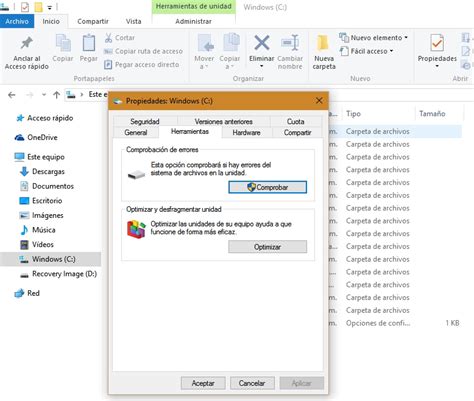Click the Optimizar button
474x401 pixels.
268,247
